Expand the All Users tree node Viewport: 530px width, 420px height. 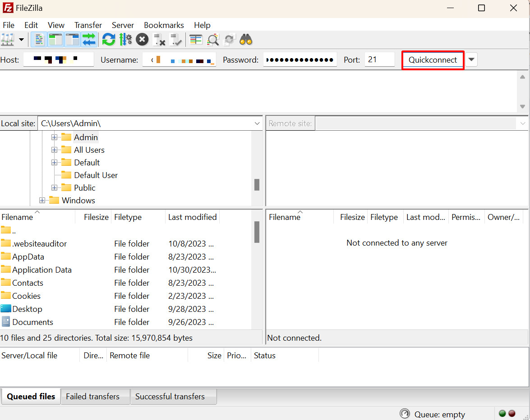coord(54,150)
